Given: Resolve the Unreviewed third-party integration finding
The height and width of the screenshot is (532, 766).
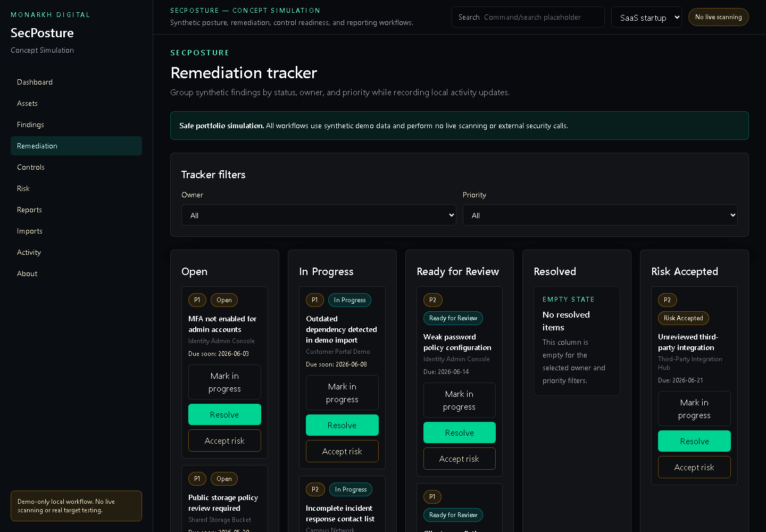Looking at the screenshot, I should point(694,441).
